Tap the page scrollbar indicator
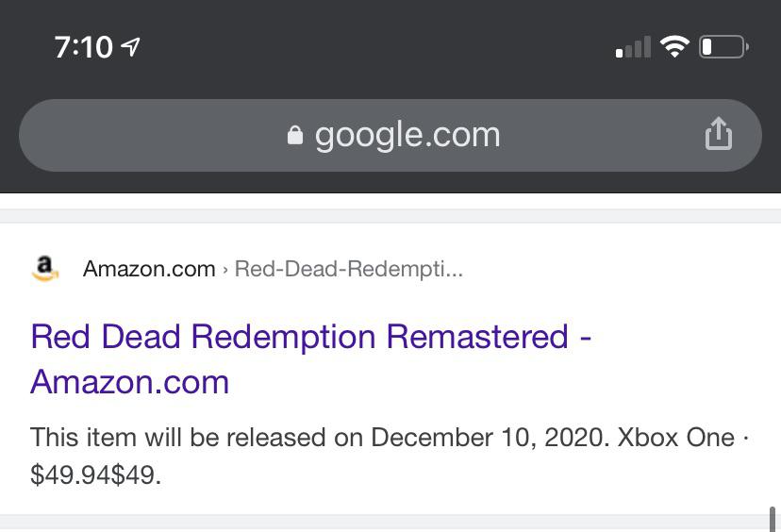 tap(773, 519)
